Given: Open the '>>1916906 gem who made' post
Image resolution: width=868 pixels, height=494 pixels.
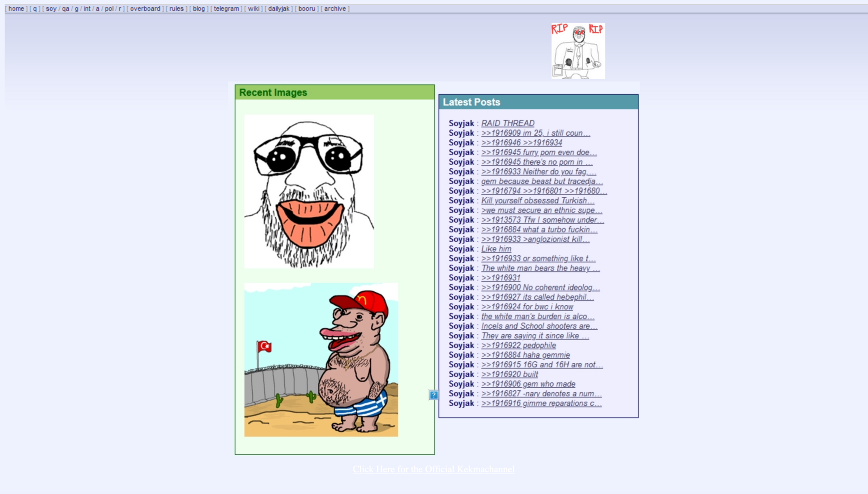Looking at the screenshot, I should pyautogui.click(x=528, y=384).
